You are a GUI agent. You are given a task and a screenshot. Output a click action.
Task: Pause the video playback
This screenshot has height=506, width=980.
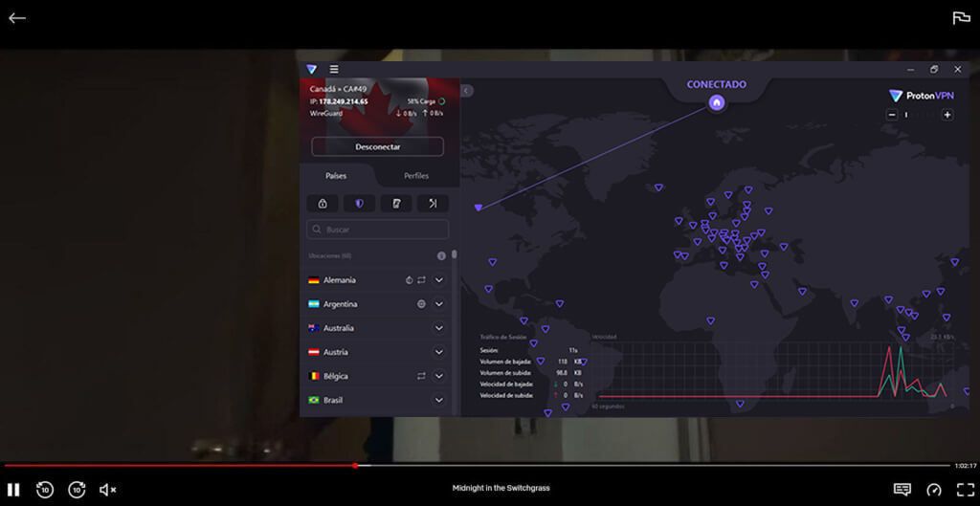pyautogui.click(x=13, y=490)
